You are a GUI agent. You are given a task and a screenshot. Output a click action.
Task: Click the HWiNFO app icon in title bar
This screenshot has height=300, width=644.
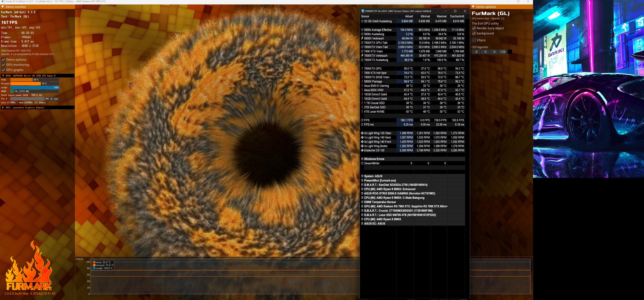coord(363,11)
